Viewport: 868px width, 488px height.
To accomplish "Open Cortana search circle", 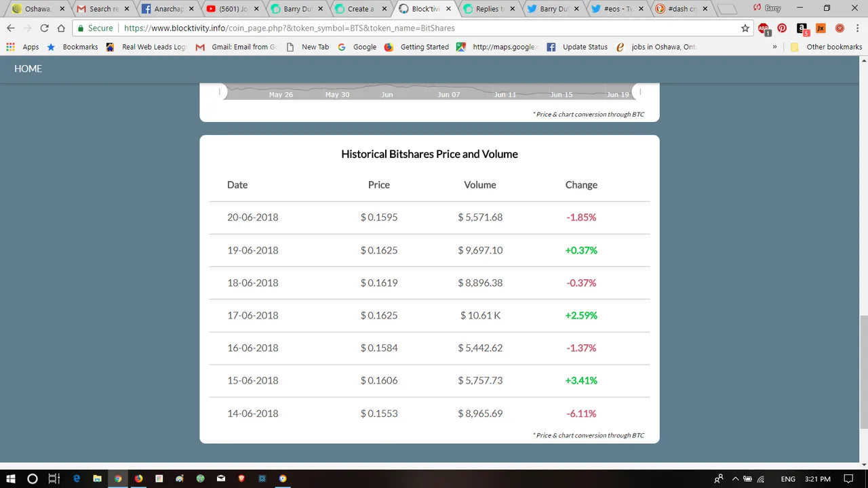I will [x=32, y=479].
